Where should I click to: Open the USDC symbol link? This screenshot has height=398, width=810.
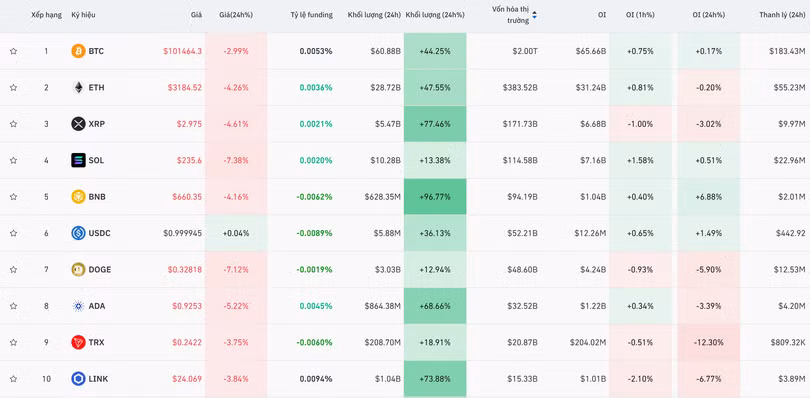click(99, 233)
